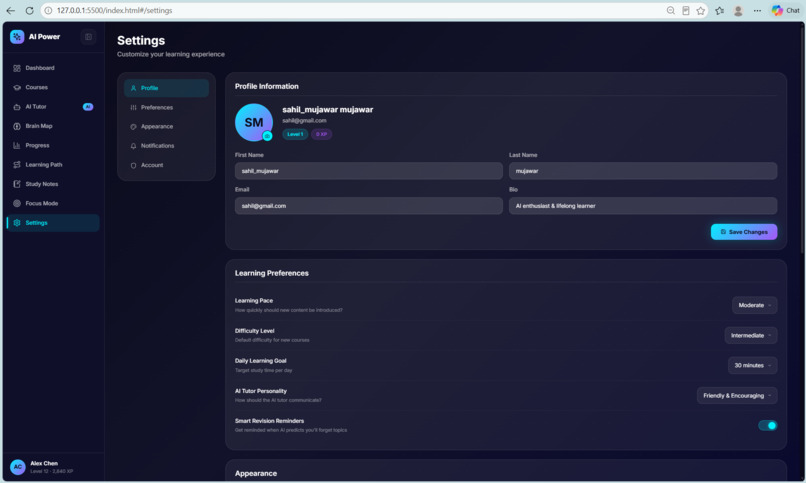The width and height of the screenshot is (806, 483).
Task: Click the First Name input field
Action: point(369,171)
